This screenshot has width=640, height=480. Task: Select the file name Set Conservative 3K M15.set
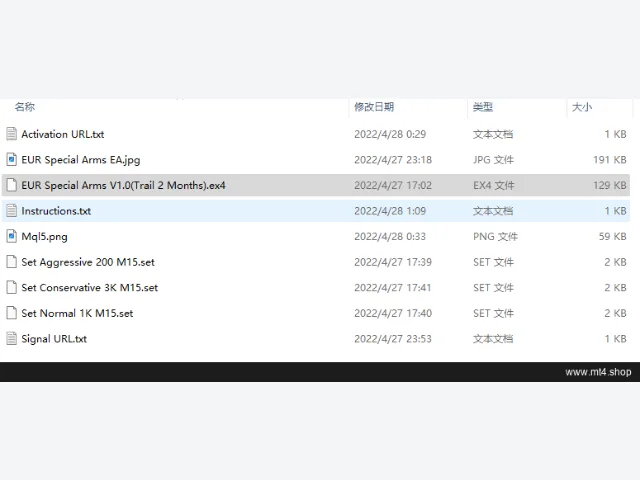[89, 288]
